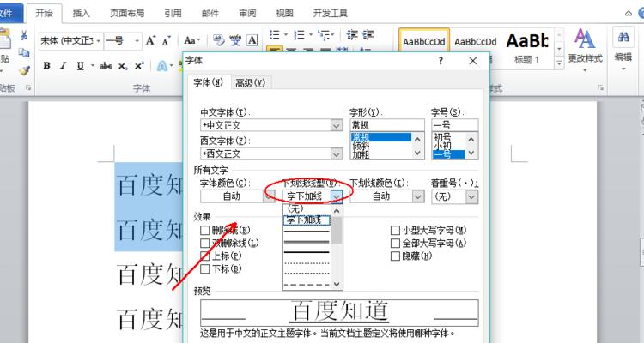Open Text Effects glowing A button
Screen dimensions: 644x343
162,66
